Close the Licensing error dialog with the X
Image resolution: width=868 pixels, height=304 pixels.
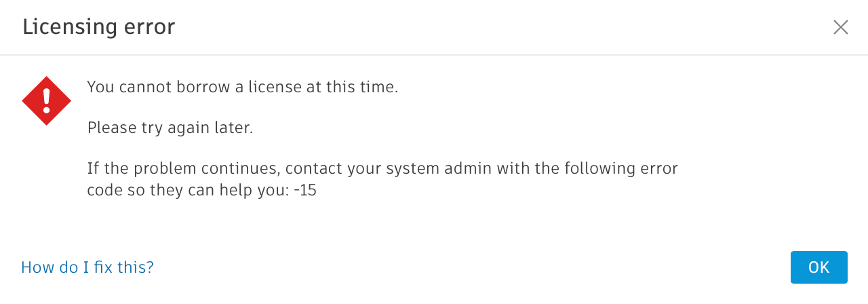pyautogui.click(x=840, y=27)
